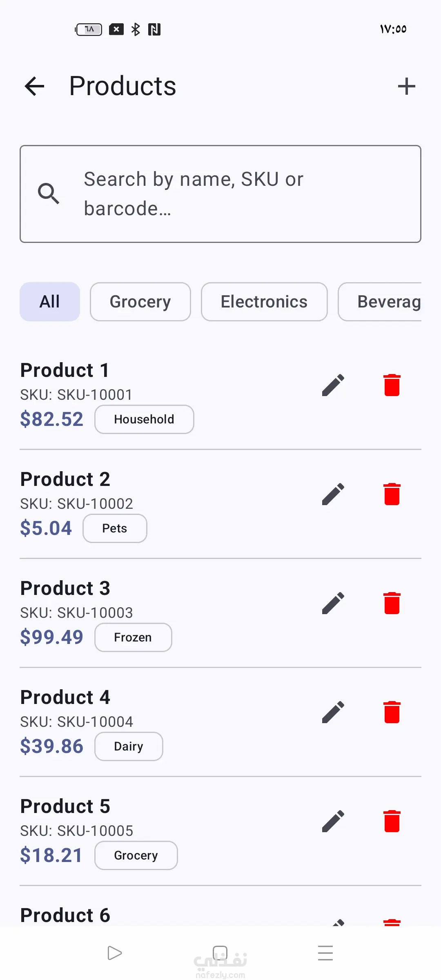Edit Product 1 with pencil icon
The image size is (441, 980).
click(333, 385)
